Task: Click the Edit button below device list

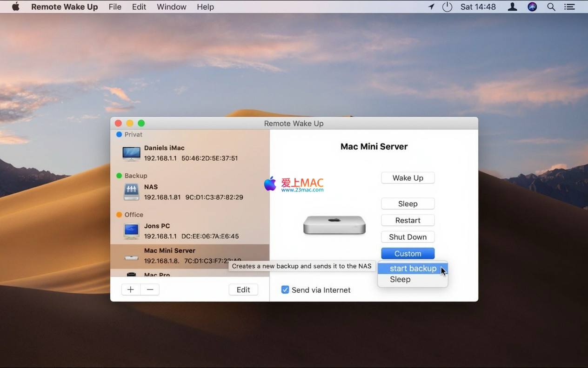Action: coord(243,289)
